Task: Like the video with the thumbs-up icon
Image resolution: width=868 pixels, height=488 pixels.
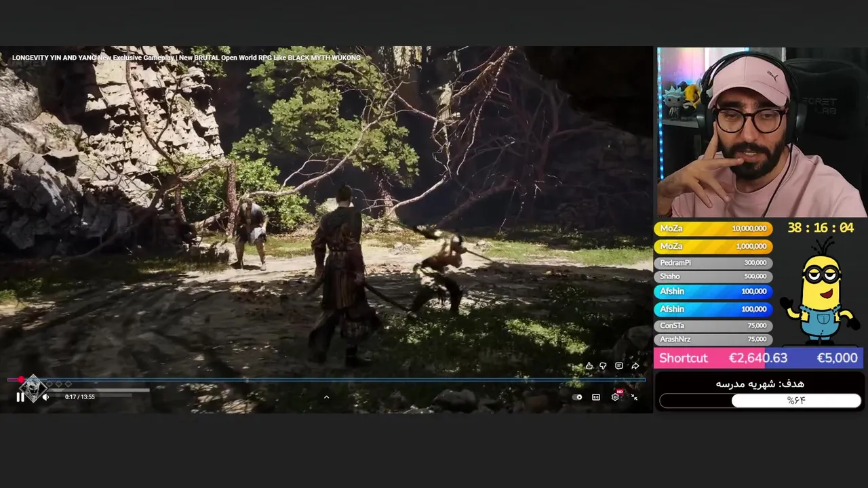Action: tap(589, 366)
